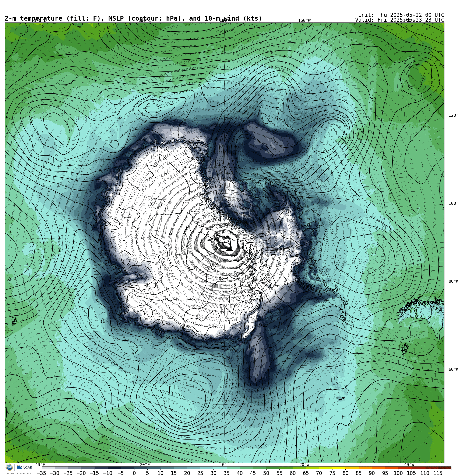Click the '1016' isobar label at the right edge
This screenshot has width=458, height=476.
[x=436, y=379]
